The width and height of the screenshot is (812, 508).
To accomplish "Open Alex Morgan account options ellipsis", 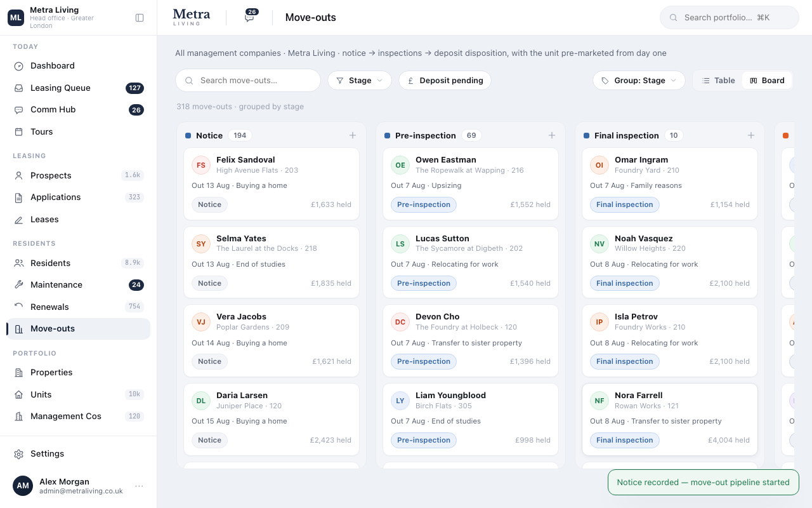I will coord(139,486).
